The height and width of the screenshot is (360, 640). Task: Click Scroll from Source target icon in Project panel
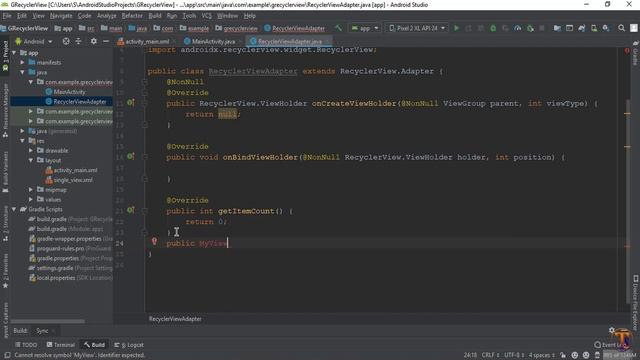coord(66,41)
